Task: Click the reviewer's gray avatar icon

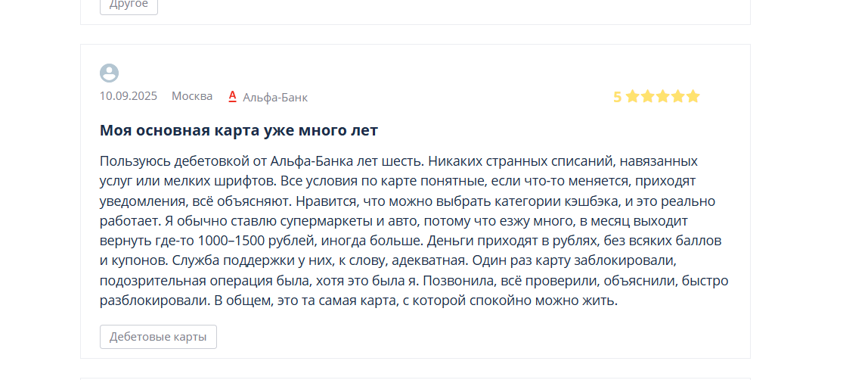Action: click(x=109, y=73)
